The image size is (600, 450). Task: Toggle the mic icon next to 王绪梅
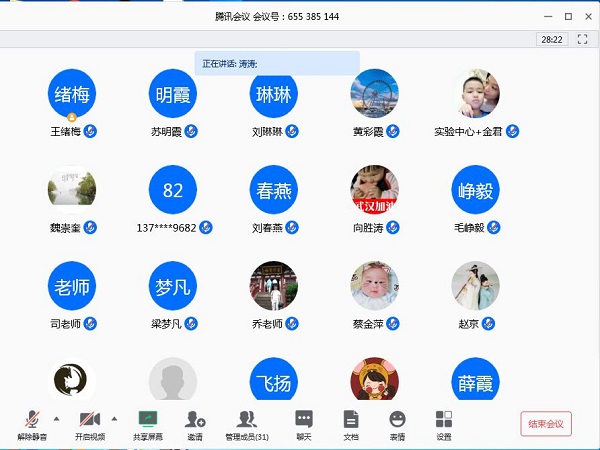click(x=90, y=131)
